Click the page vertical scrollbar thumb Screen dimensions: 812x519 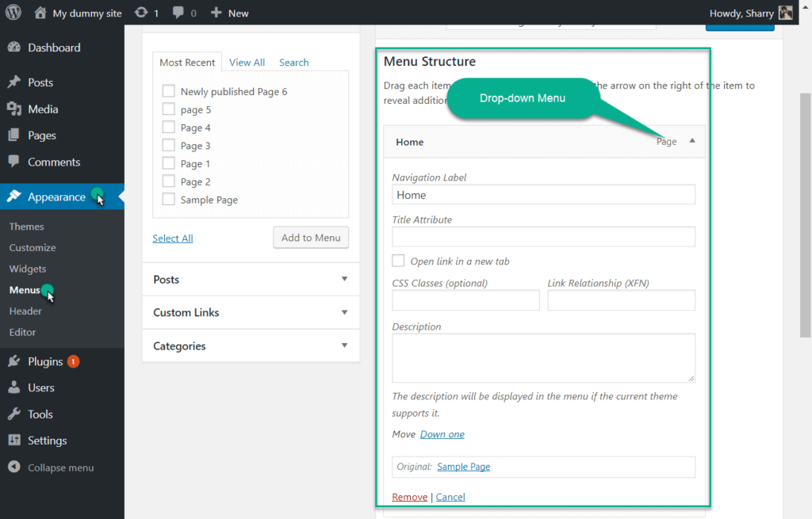[805, 215]
